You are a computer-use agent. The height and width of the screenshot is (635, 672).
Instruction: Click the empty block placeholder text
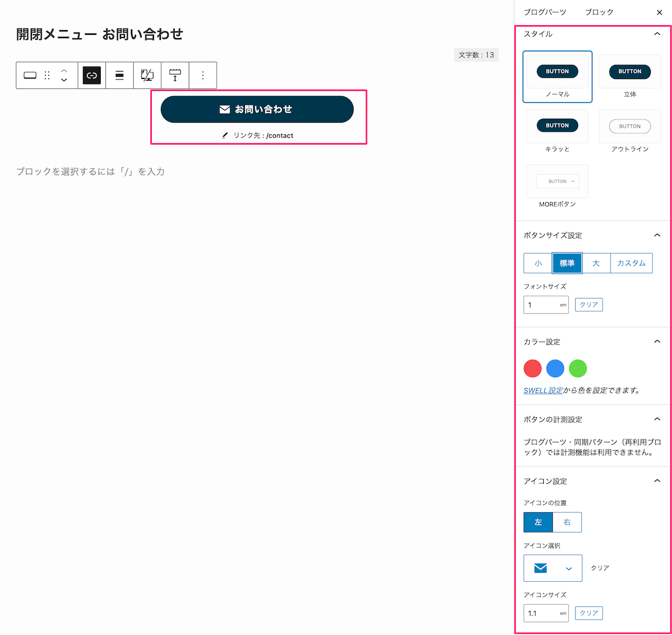(90, 171)
